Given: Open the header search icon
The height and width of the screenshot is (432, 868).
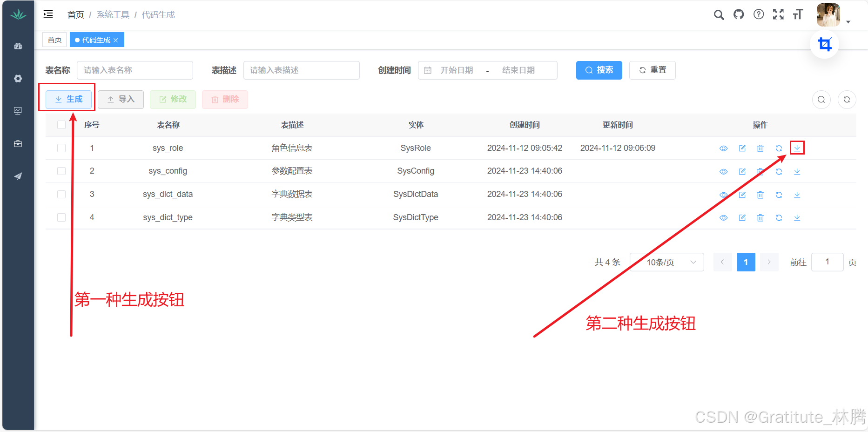Looking at the screenshot, I should point(719,15).
